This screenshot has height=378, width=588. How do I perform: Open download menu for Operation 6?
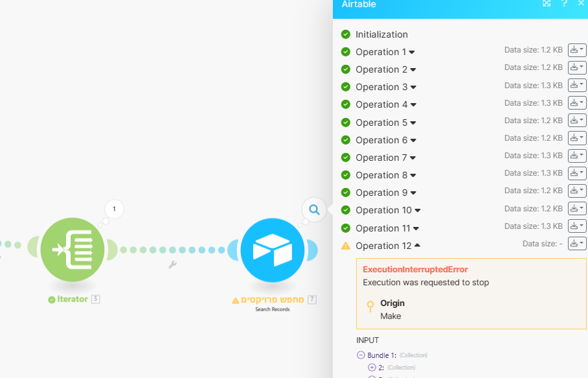click(x=577, y=138)
